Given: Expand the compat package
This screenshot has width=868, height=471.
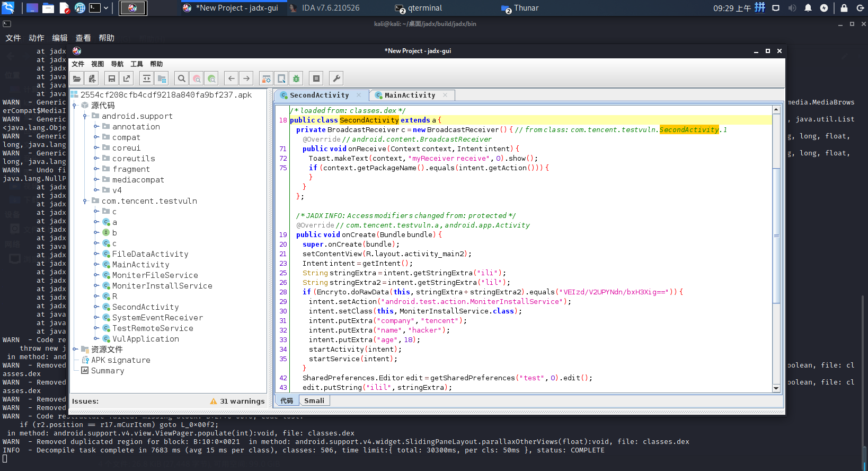Looking at the screenshot, I should coord(96,137).
